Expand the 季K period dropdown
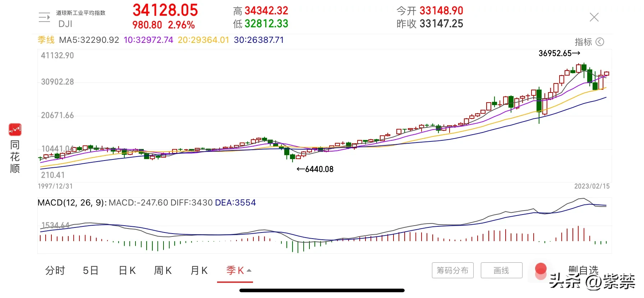The width and height of the screenshot is (644, 298). (x=239, y=270)
